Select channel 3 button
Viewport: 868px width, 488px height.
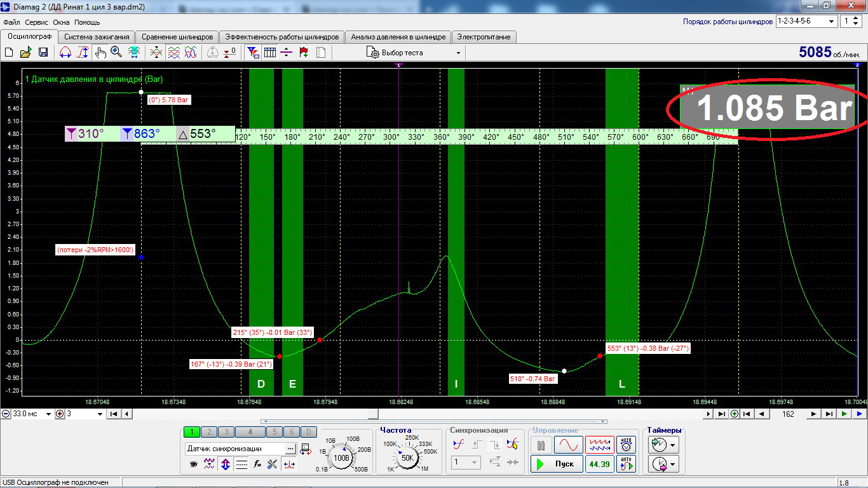(226, 432)
